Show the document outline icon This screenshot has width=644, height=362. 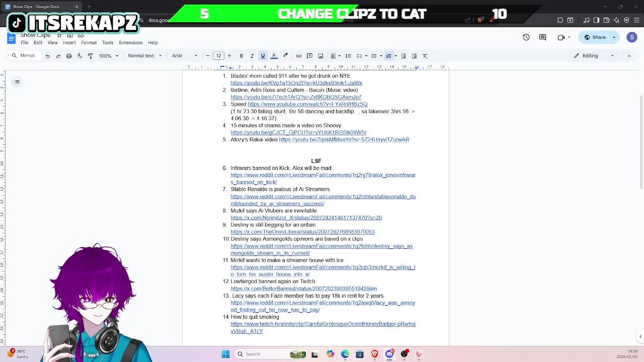(17, 82)
